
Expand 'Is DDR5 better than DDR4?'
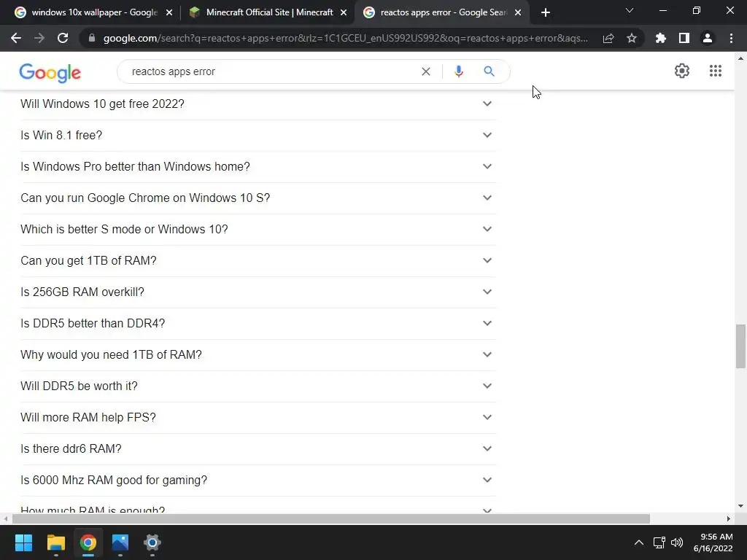coord(258,323)
